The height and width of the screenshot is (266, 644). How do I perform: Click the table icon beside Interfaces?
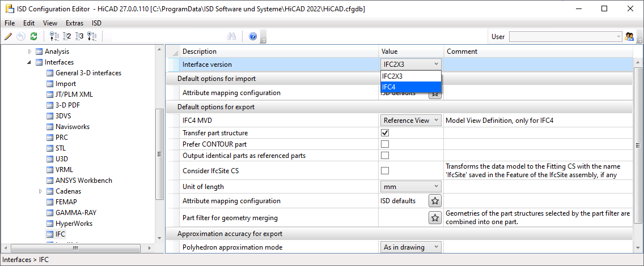(39, 62)
